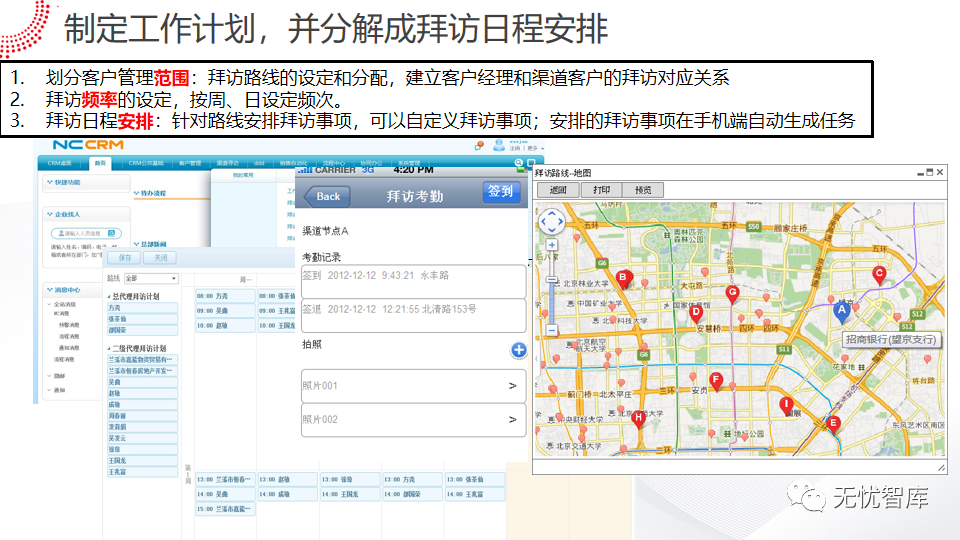Collapse the 总代理月访计划 group
This screenshot has height=540, width=960.
pos(110,296)
